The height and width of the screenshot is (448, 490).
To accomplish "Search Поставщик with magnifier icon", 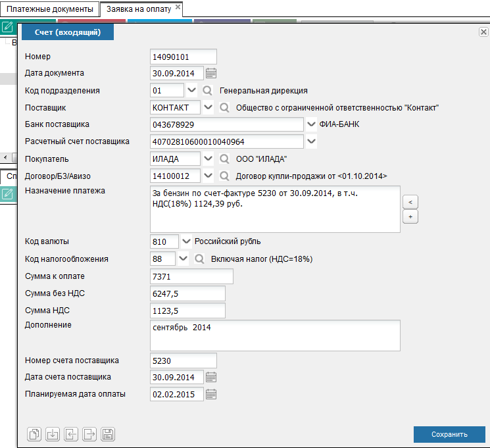I will (224, 108).
